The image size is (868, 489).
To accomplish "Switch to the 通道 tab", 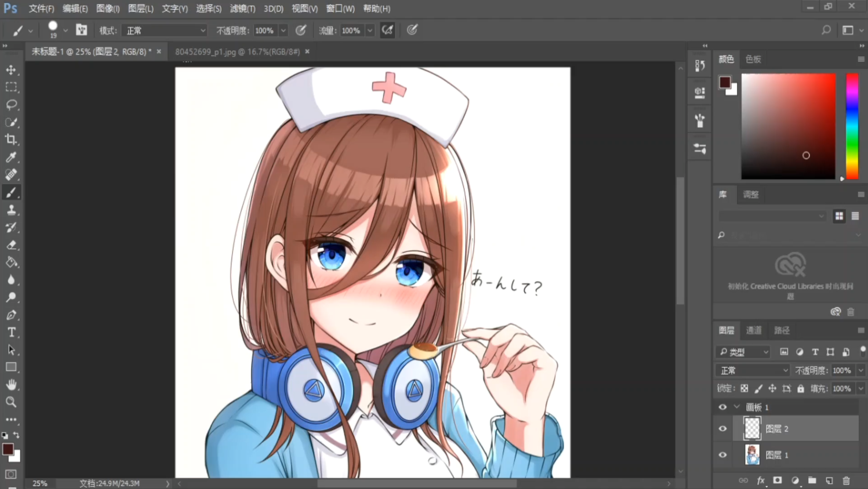I will [x=753, y=330].
